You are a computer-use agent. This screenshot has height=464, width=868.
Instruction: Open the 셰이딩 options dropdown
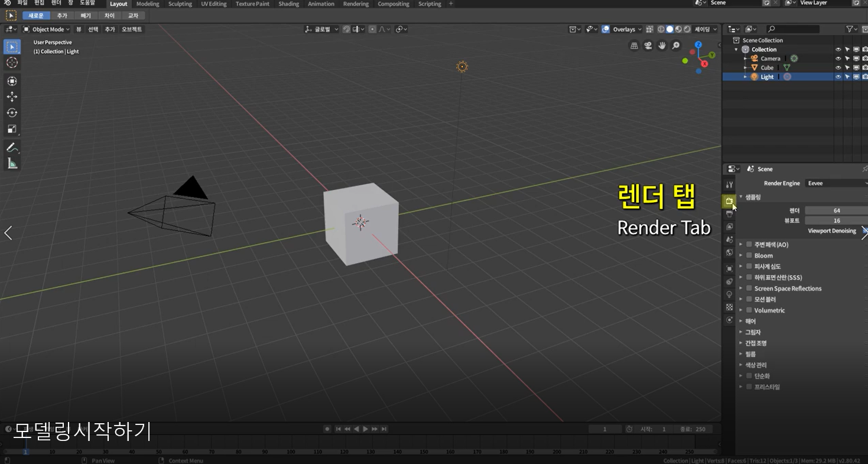pyautogui.click(x=706, y=29)
